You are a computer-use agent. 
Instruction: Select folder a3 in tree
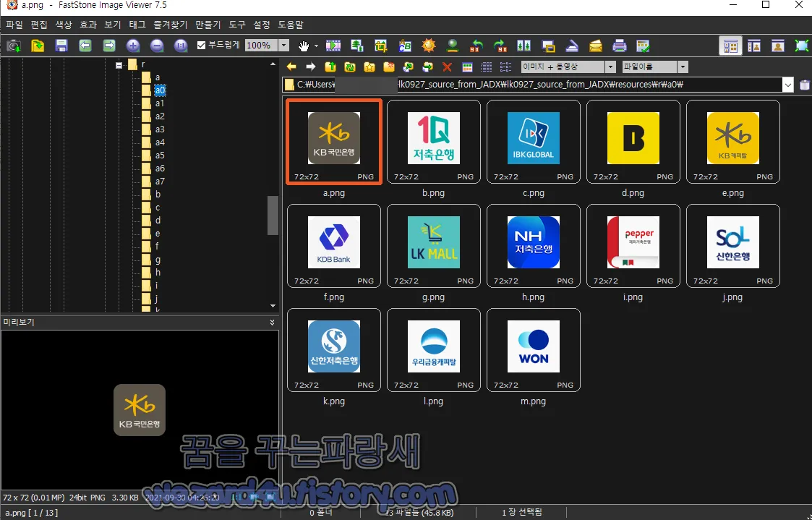click(x=160, y=129)
